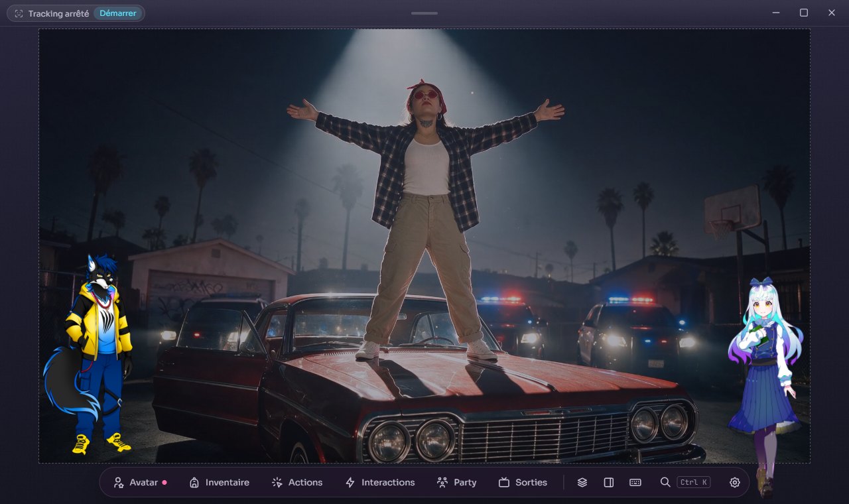Click the stacked layers icon
849x504 pixels.
click(582, 482)
